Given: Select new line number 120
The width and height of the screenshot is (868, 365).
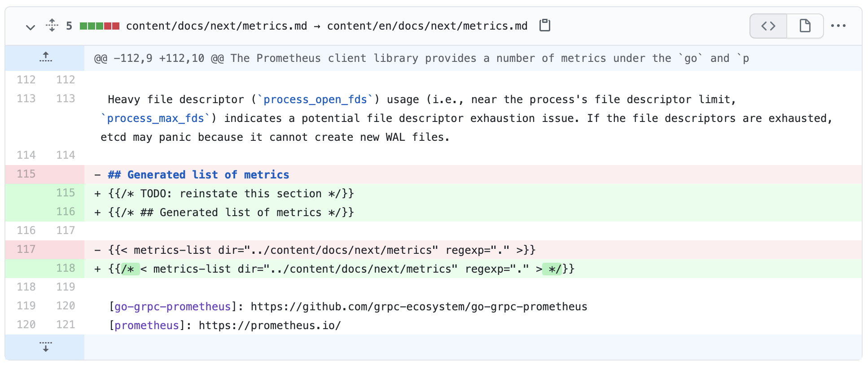Looking at the screenshot, I should point(66,306).
